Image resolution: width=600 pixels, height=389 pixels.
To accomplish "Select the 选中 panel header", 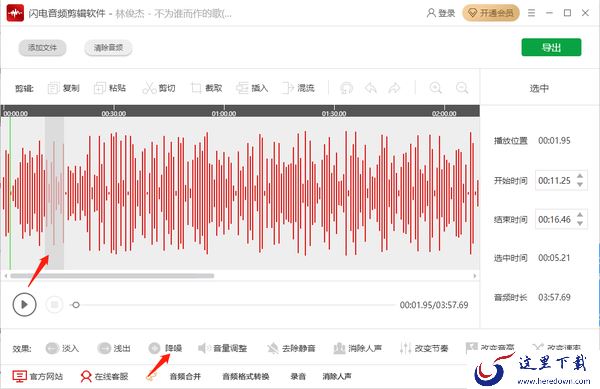I will pyautogui.click(x=539, y=88).
